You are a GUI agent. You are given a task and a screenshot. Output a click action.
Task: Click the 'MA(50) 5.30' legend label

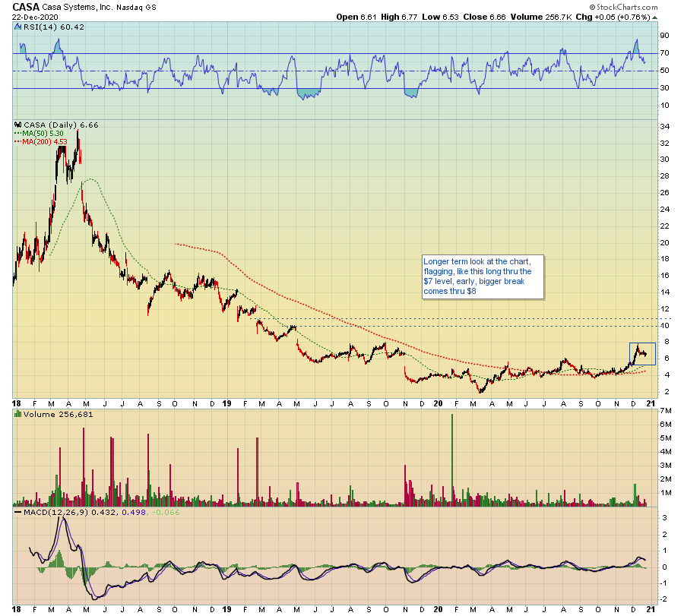tap(43, 134)
